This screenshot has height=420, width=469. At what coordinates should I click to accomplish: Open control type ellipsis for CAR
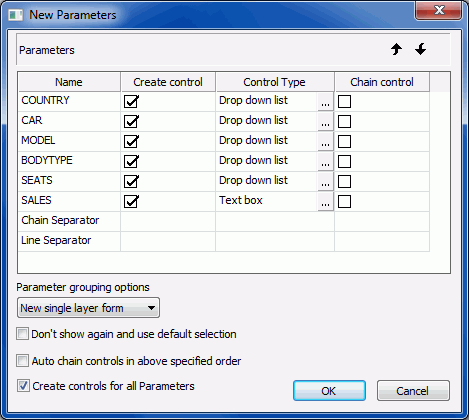[325, 122]
